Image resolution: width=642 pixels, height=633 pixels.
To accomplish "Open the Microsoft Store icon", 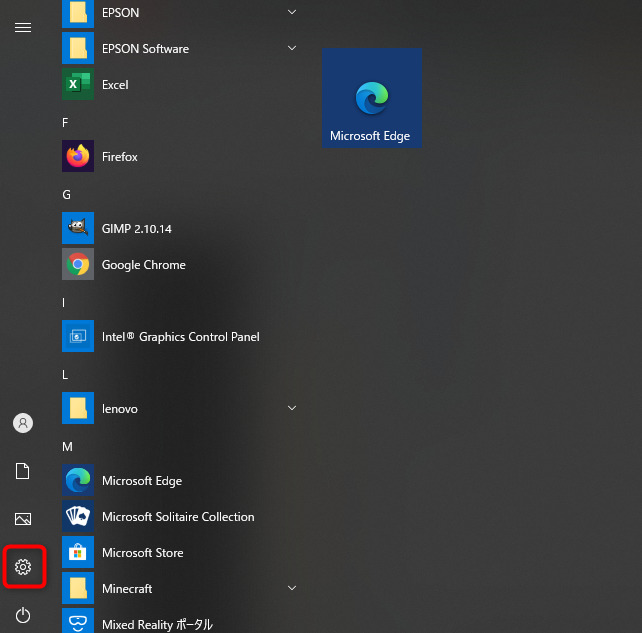I will point(78,552).
